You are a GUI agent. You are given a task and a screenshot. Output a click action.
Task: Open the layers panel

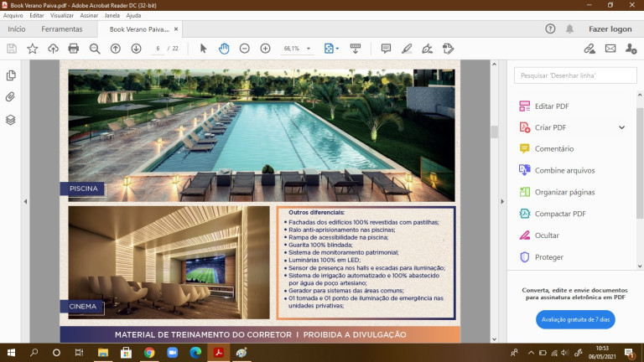[x=11, y=120]
